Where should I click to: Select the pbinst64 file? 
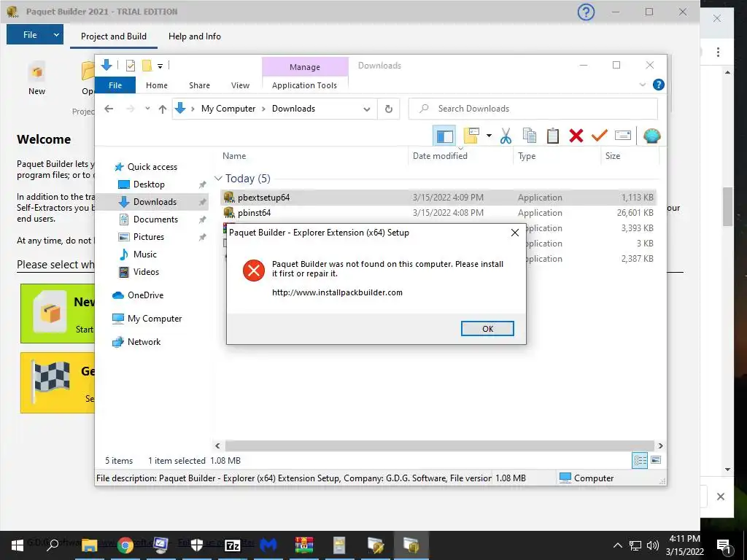(x=438, y=213)
